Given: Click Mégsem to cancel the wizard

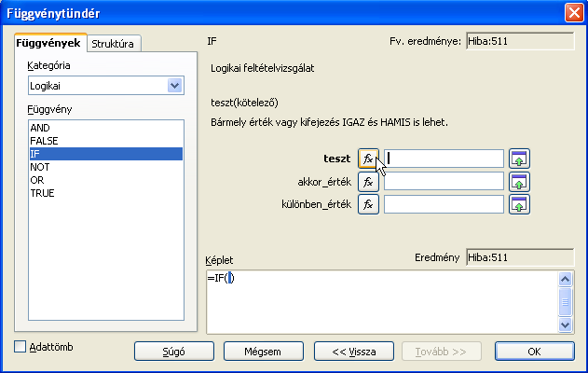Looking at the screenshot, I should 264,352.
